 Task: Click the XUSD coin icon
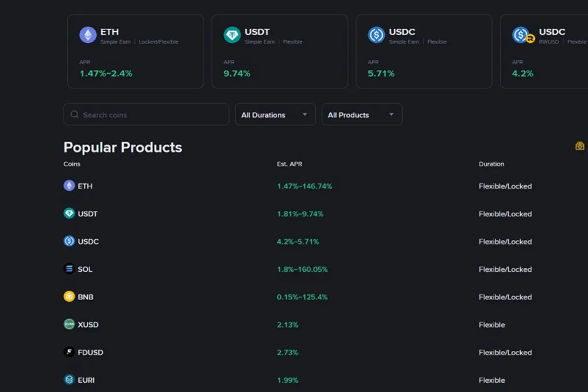[x=69, y=324]
